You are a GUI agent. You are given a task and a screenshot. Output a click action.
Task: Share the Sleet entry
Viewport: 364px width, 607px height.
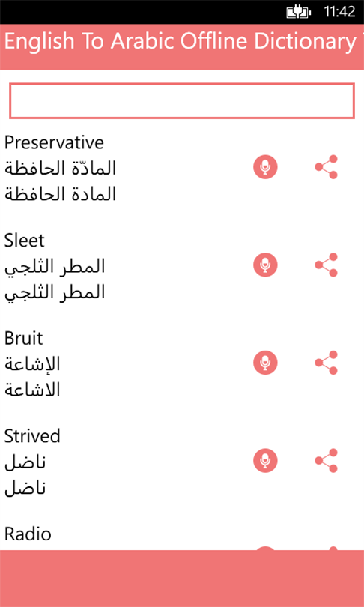point(326,265)
